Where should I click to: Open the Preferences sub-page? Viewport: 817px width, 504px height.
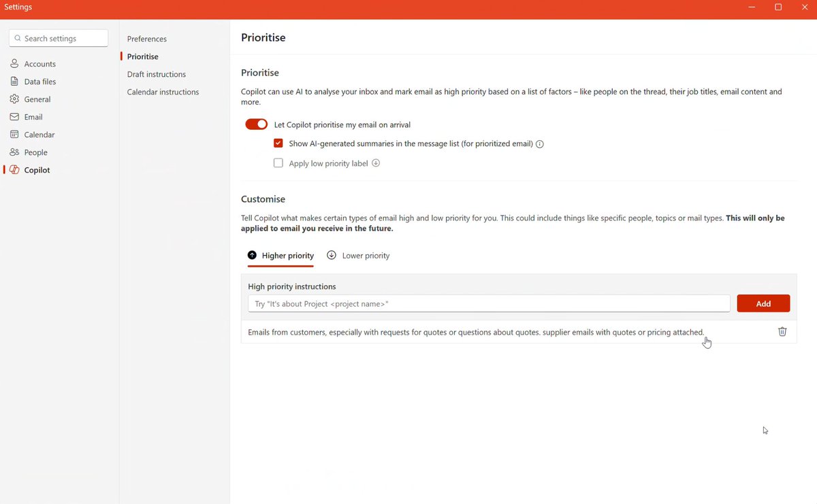coord(147,39)
